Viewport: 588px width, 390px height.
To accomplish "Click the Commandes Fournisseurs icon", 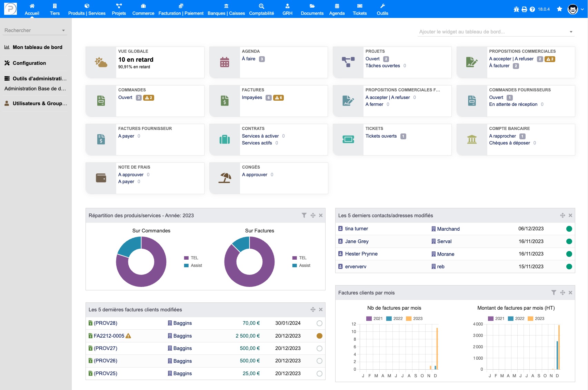I will [x=472, y=101].
